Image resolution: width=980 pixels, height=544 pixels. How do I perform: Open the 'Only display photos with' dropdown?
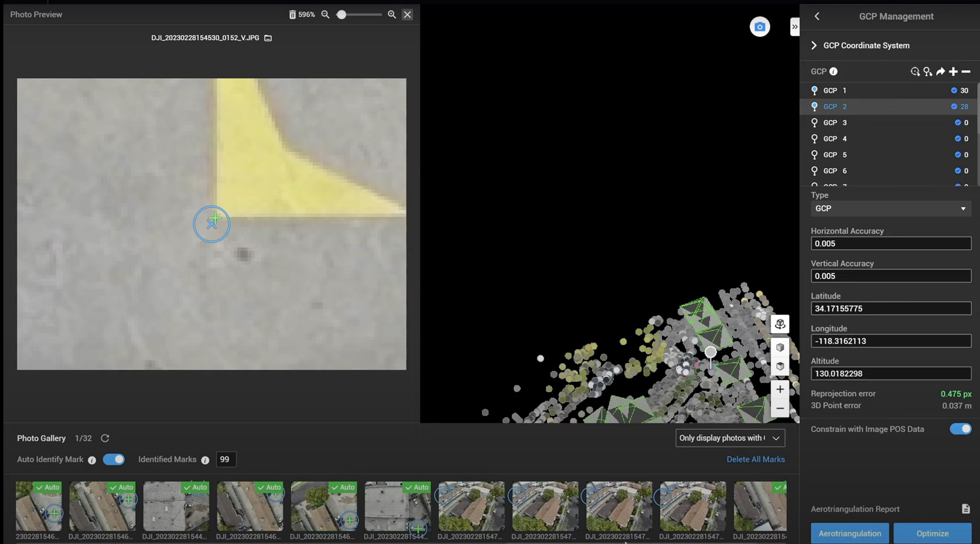[x=730, y=438]
